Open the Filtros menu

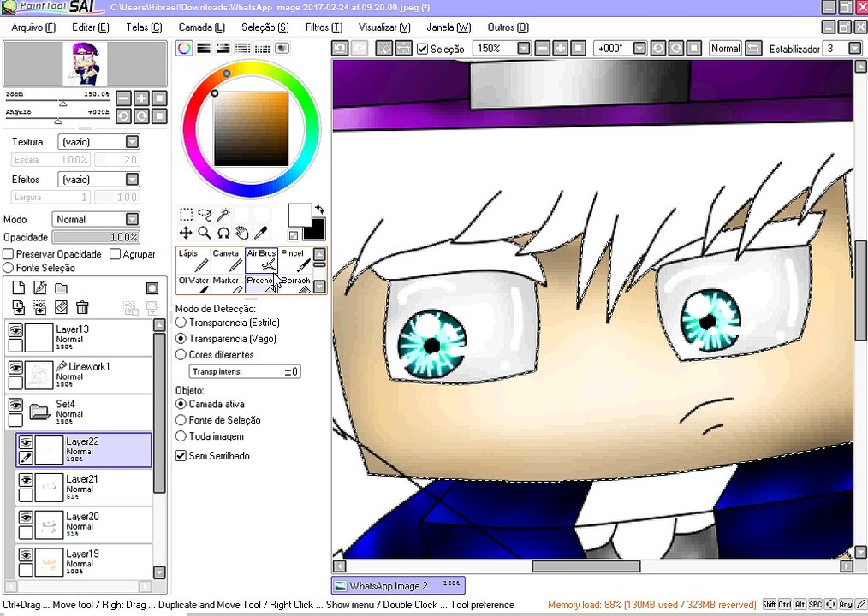[324, 27]
